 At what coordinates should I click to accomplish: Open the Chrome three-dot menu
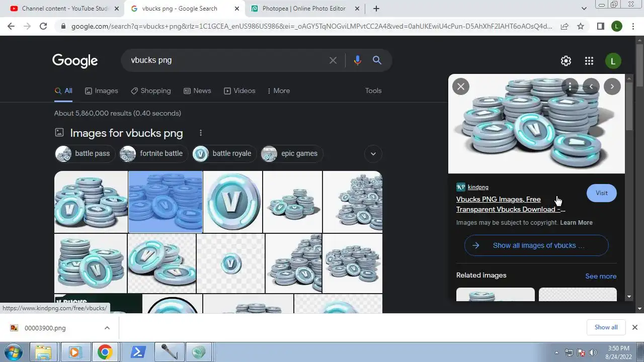633,26
